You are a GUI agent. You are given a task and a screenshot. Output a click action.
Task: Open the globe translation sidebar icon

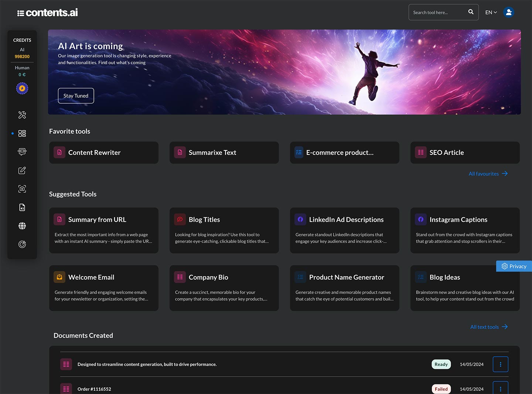[22, 226]
